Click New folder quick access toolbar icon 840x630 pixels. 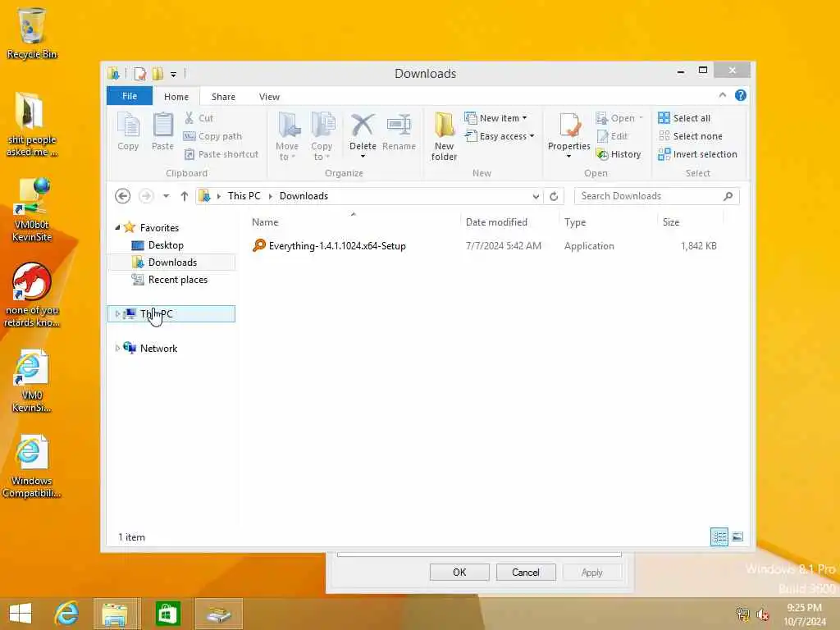point(158,73)
